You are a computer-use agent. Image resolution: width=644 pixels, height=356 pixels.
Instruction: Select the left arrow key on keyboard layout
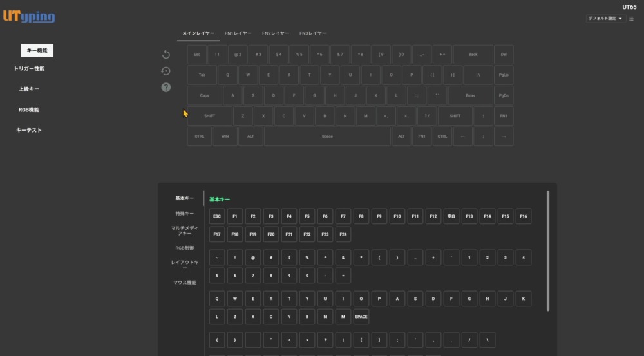tap(462, 136)
